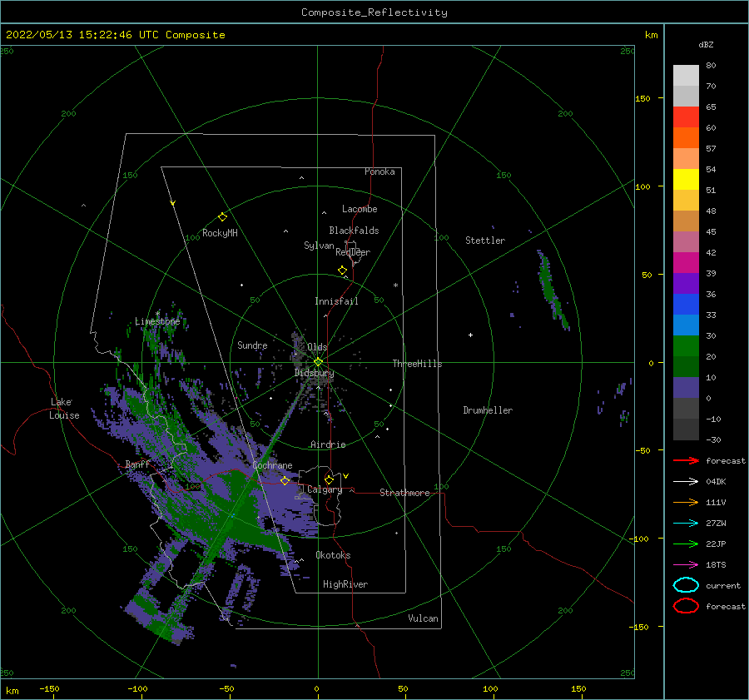Click the HighRiver label on the map
The image size is (749, 700).
tap(345, 584)
